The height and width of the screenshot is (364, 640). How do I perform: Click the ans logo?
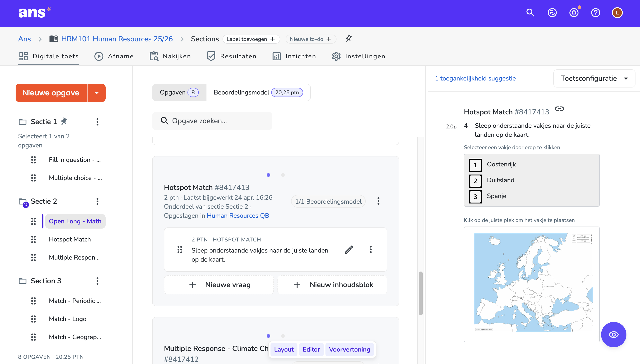(35, 12)
